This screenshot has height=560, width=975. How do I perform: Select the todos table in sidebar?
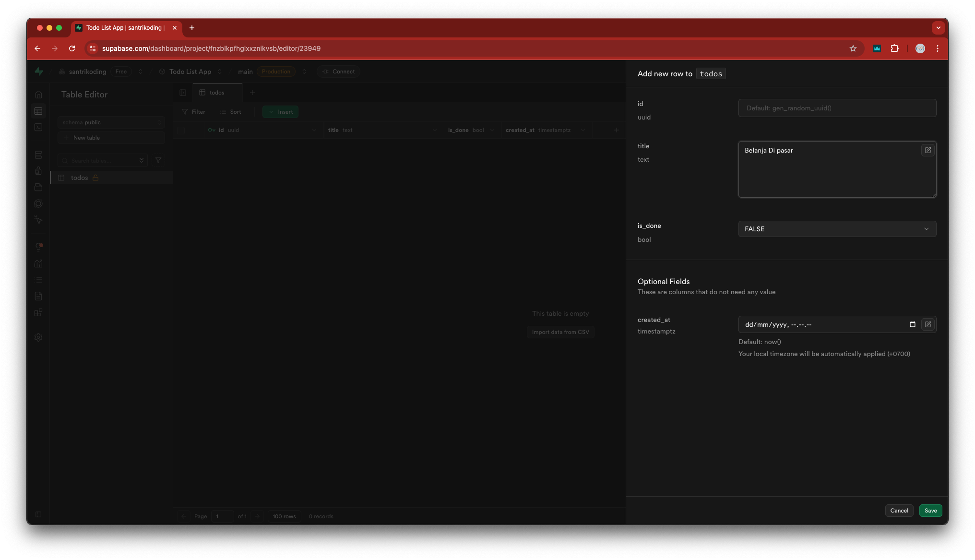point(111,178)
